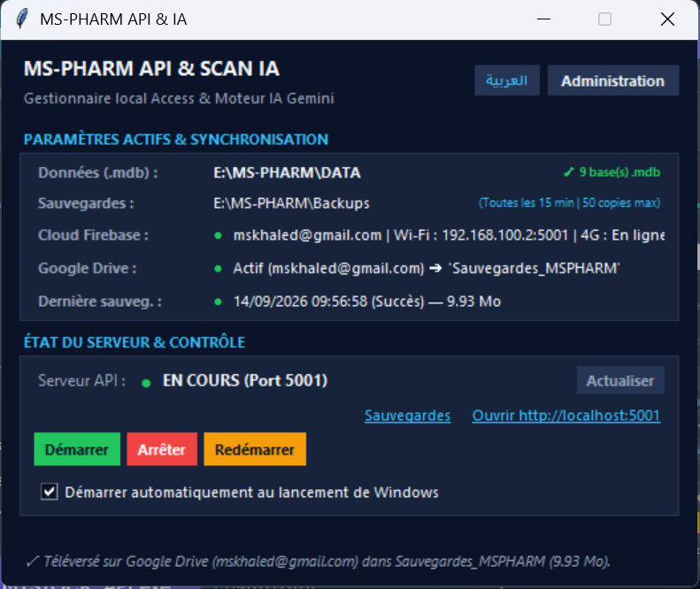Click the green dot beside Serveur API
The width and height of the screenshot is (700, 589).
pos(146,383)
